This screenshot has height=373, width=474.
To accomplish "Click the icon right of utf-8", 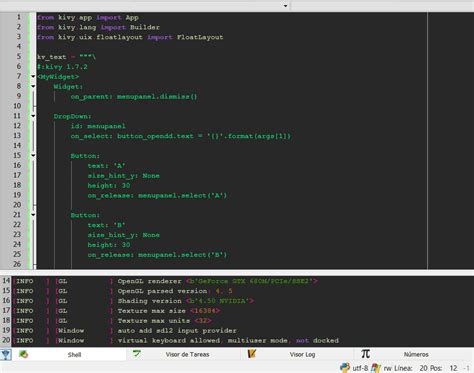I will 376,368.
